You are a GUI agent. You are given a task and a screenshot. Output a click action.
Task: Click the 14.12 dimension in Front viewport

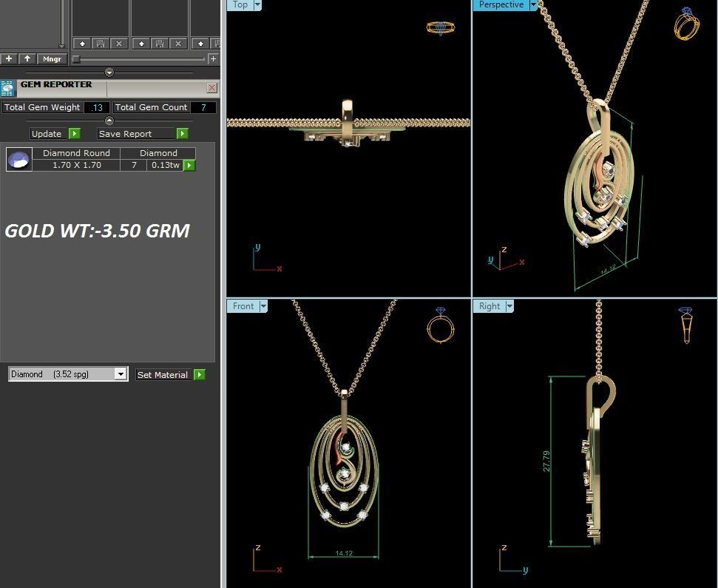344,552
